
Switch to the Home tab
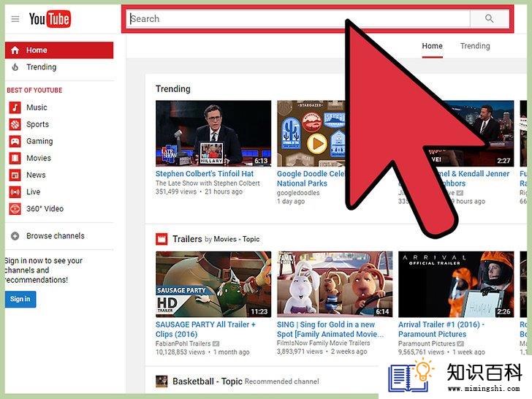(433, 46)
